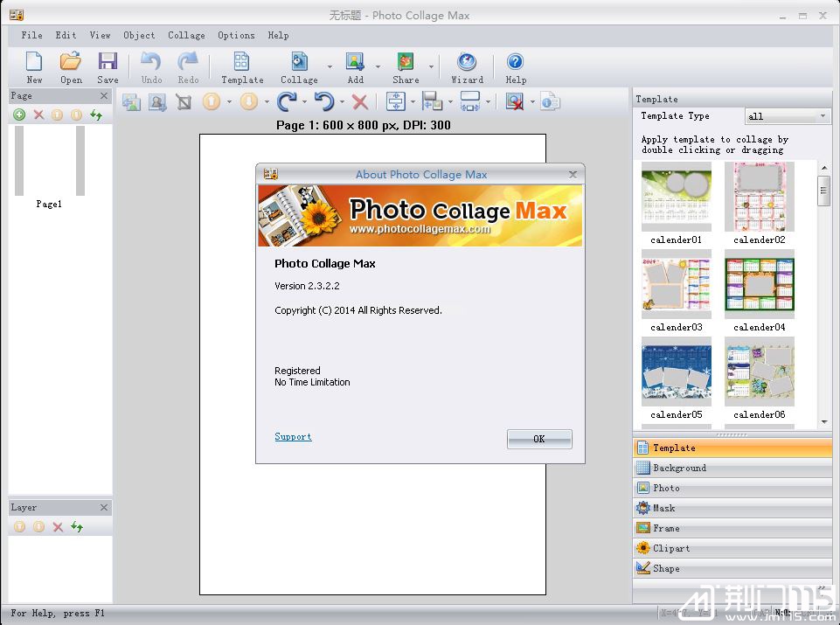Select the calender05 template thumbnail
The image size is (840, 625).
pyautogui.click(x=676, y=372)
